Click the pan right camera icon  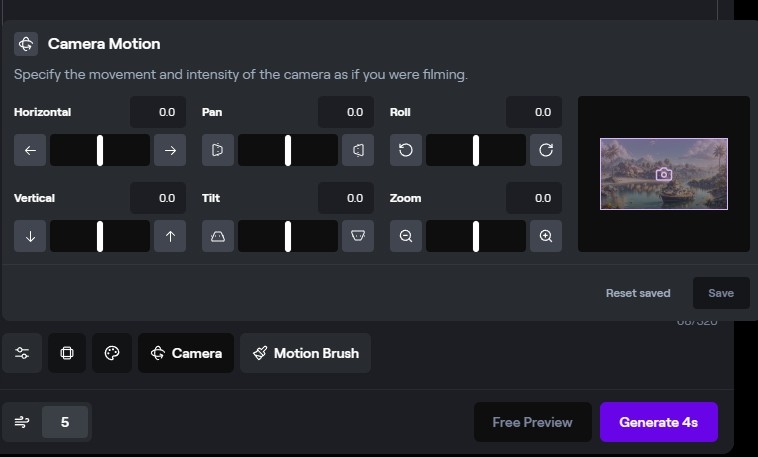point(358,150)
